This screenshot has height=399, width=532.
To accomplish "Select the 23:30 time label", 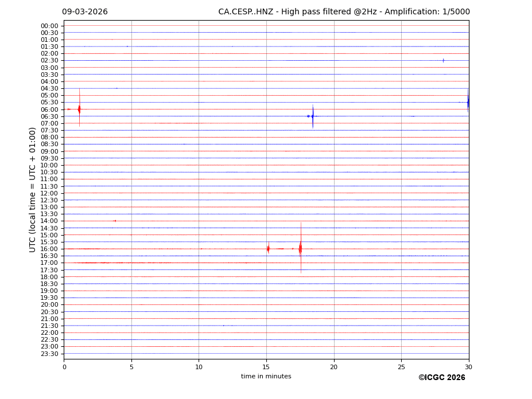I will pyautogui.click(x=49, y=354).
